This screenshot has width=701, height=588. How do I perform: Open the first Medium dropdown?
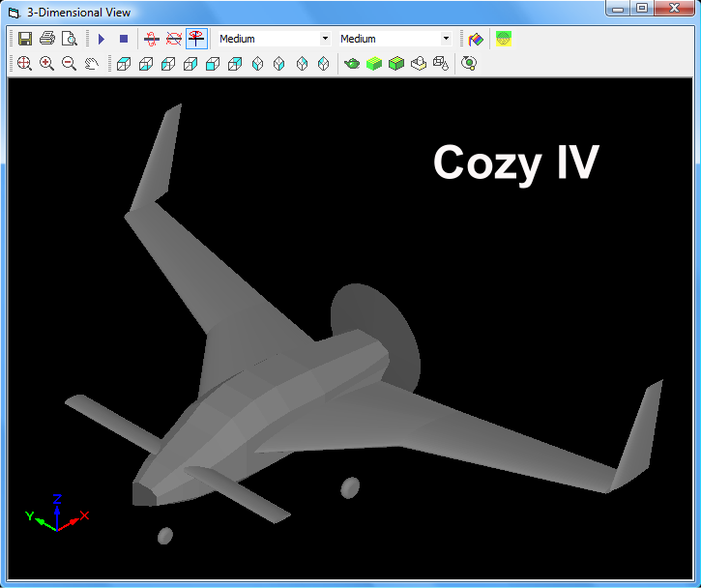324,39
